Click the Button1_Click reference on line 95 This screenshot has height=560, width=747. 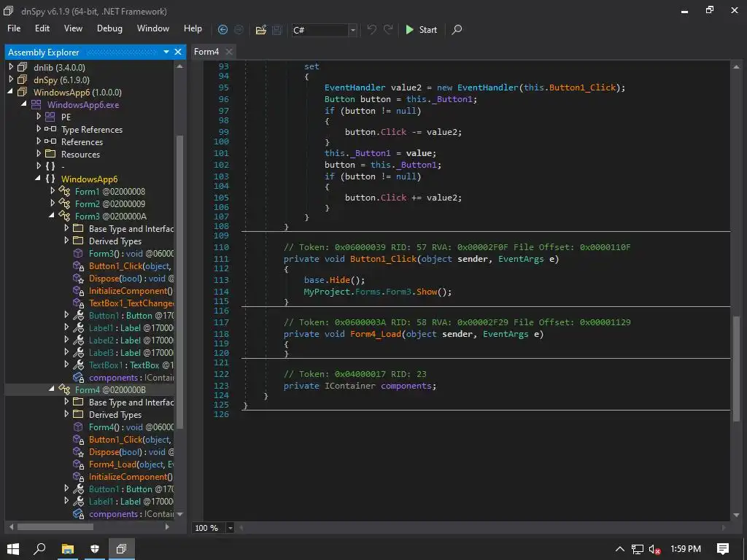point(582,87)
